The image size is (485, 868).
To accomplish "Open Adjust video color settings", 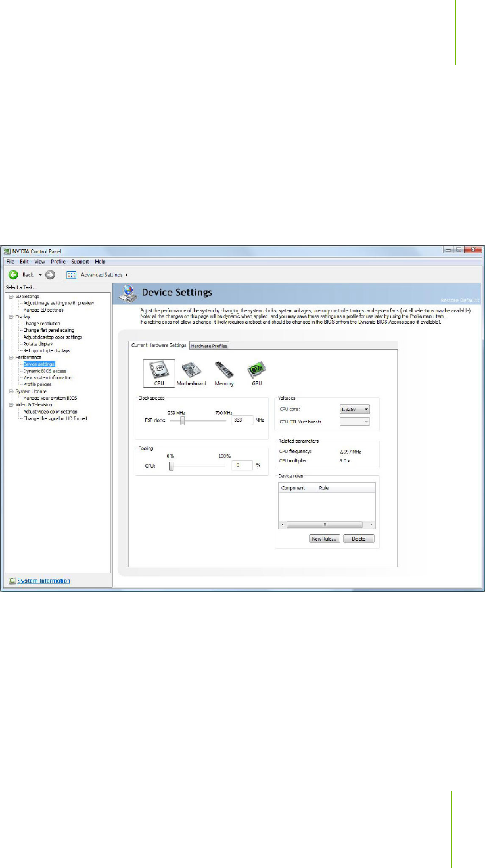I will tap(50, 412).
